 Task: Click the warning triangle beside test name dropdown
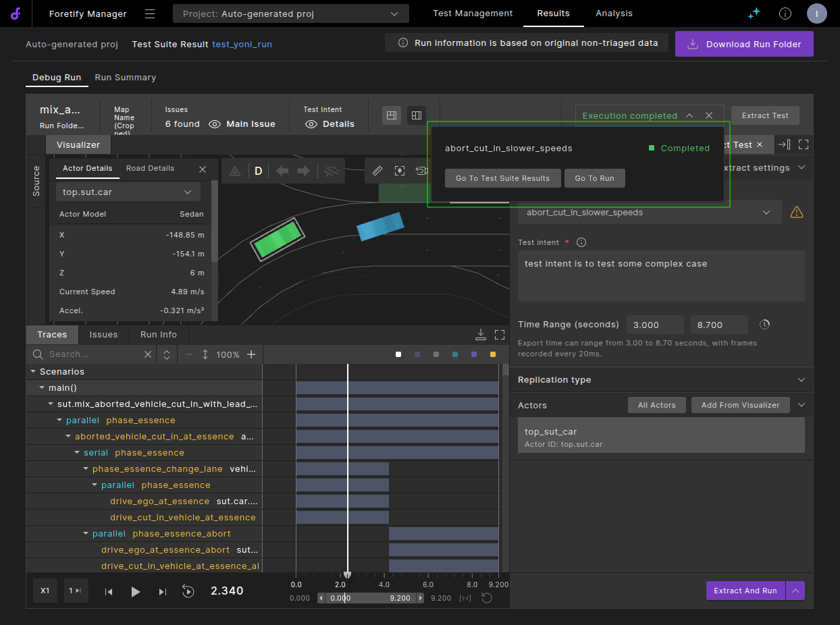coord(797,213)
